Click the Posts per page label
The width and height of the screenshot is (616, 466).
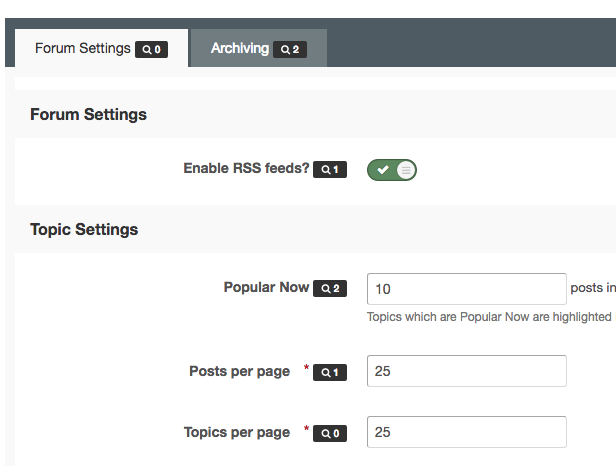coord(239,371)
